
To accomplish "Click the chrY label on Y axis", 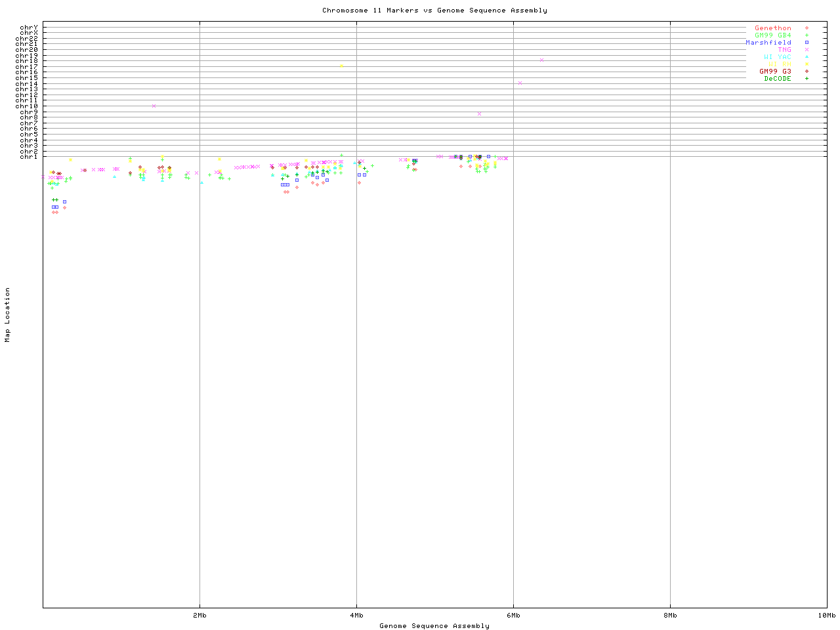I will pyautogui.click(x=28, y=28).
